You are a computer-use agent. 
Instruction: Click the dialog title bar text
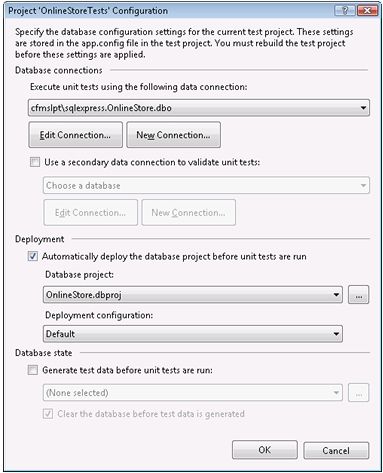click(88, 11)
